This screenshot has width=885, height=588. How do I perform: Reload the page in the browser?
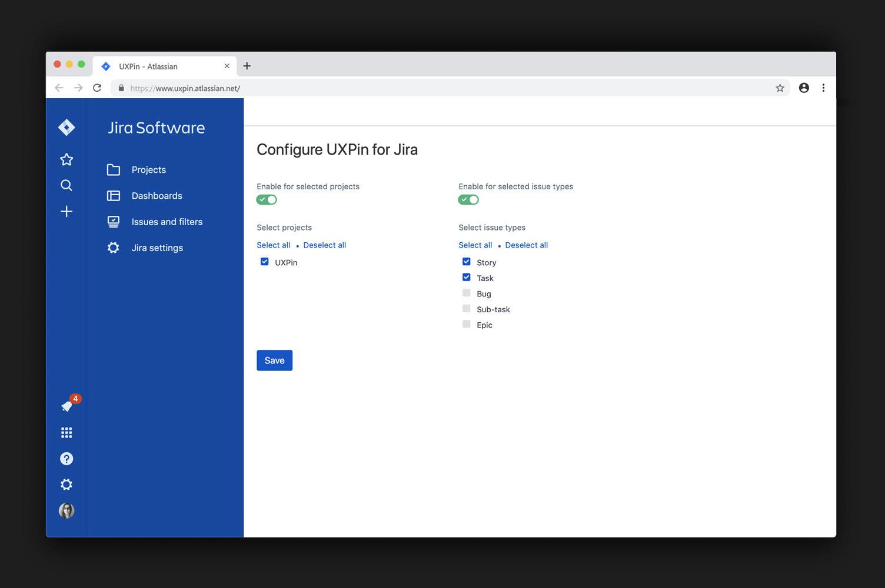click(x=97, y=87)
